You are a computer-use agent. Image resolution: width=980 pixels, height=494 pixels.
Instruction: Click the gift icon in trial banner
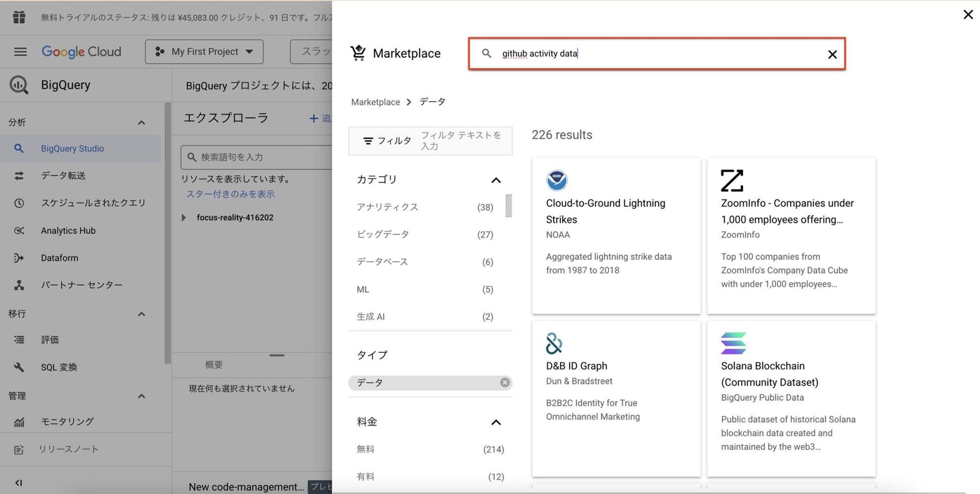[19, 17]
